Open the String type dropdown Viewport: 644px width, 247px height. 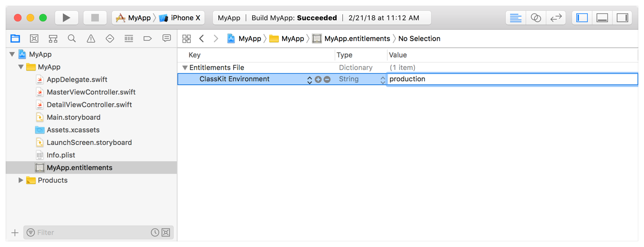coord(383,79)
